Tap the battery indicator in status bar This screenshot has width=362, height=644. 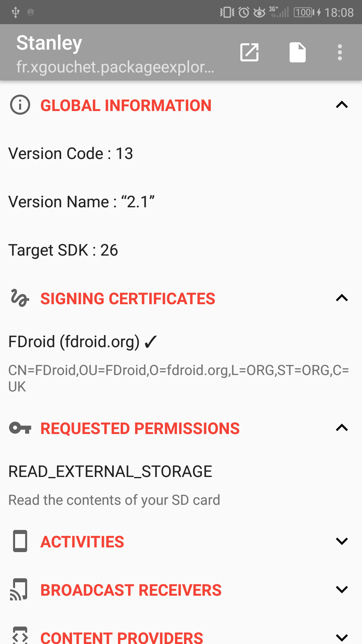click(304, 12)
